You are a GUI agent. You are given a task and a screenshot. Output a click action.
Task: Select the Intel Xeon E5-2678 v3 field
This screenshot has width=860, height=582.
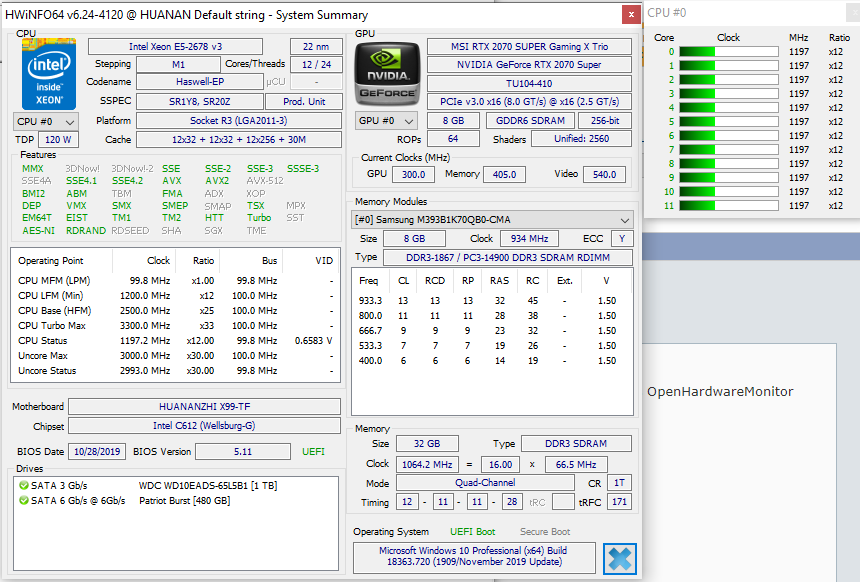[x=176, y=47]
